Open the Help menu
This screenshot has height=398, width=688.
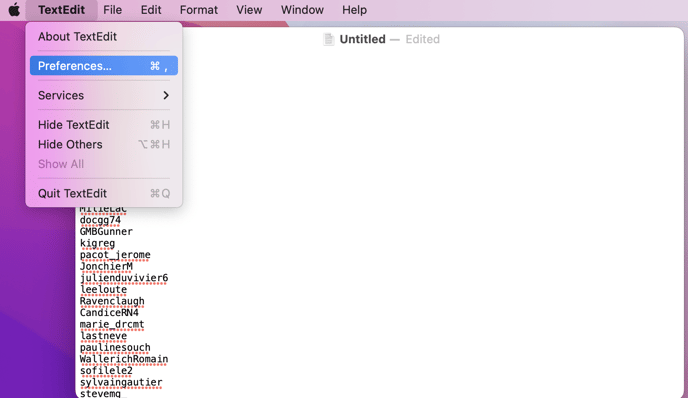[355, 10]
